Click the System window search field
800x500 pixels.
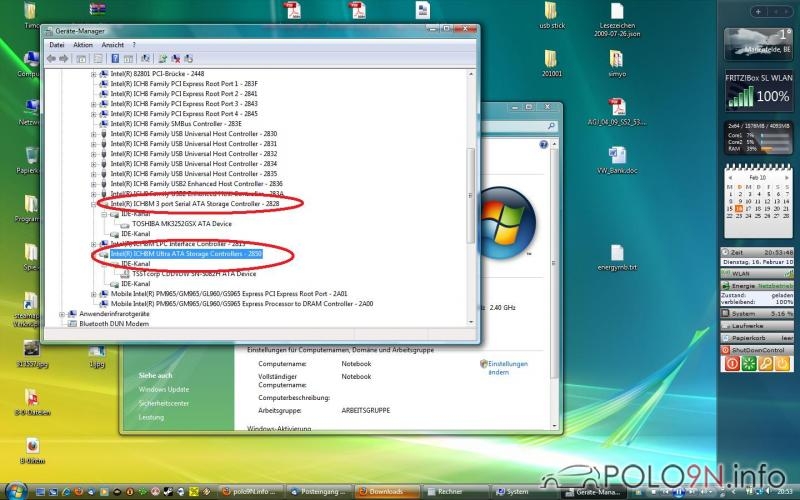point(519,126)
